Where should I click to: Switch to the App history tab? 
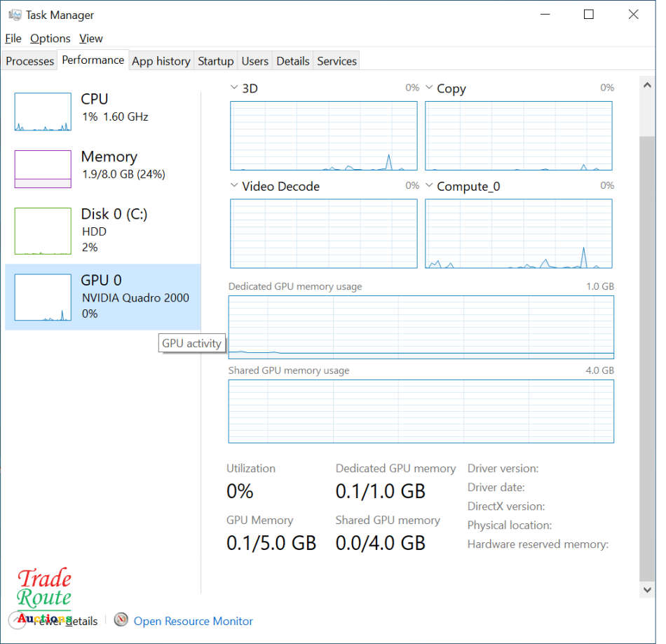click(161, 61)
